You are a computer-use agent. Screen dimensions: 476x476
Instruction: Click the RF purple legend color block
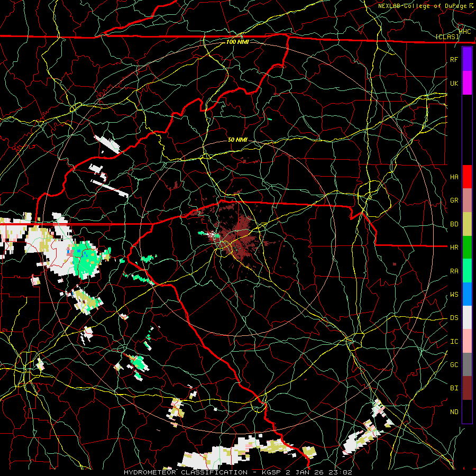coord(467,59)
